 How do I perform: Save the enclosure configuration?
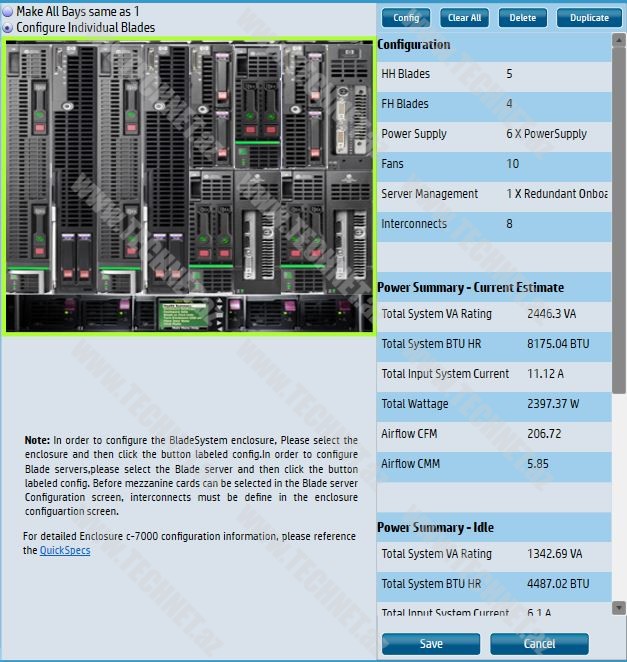431,643
